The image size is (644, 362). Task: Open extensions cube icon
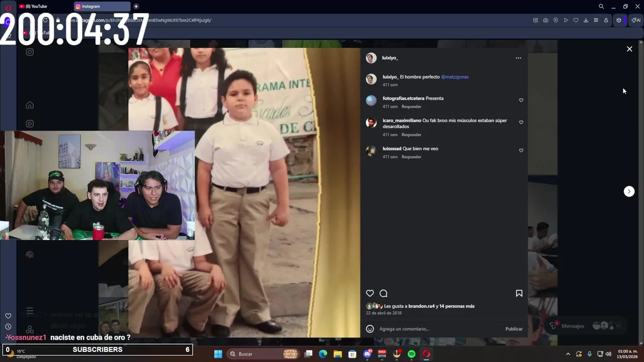click(619, 20)
